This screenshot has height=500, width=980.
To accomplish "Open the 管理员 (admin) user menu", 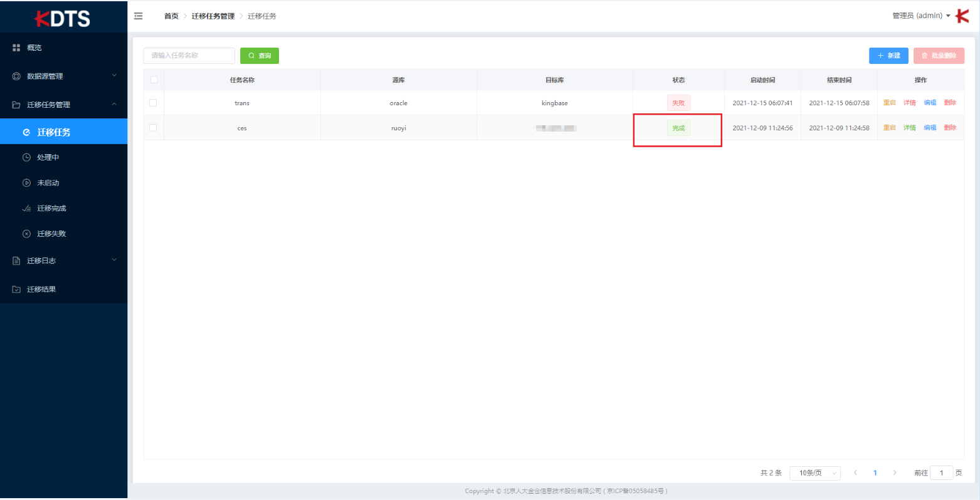I will point(921,16).
